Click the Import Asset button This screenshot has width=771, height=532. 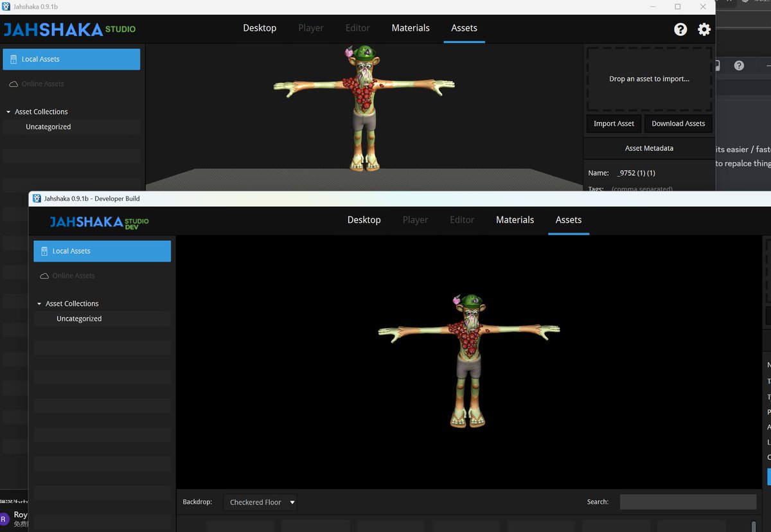[613, 123]
